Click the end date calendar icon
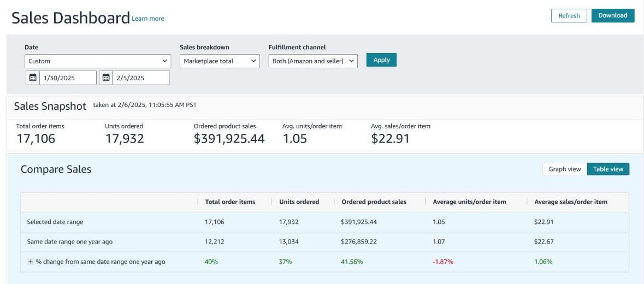 (106, 78)
